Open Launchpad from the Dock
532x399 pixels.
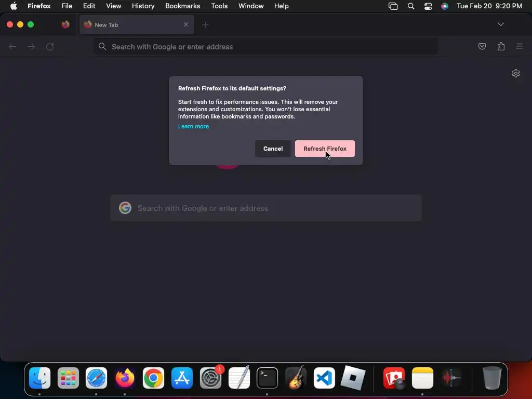coord(68,378)
